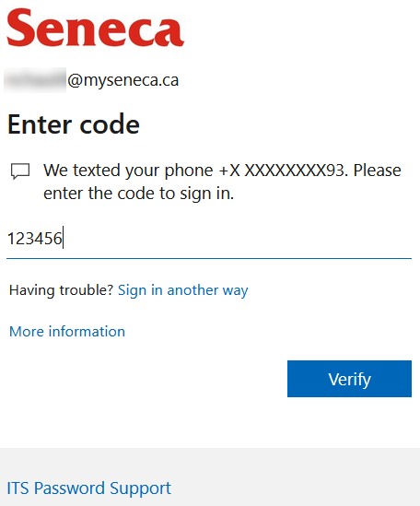Open the More information link

point(67,332)
